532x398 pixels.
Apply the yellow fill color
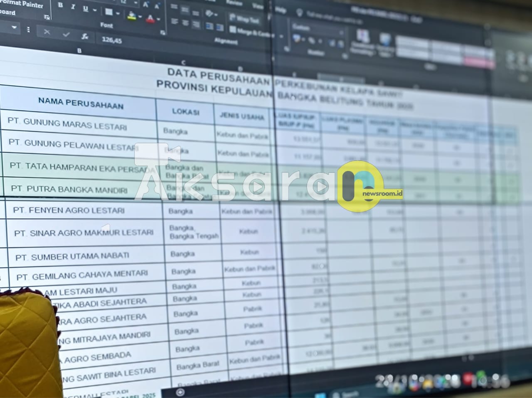[132, 16]
